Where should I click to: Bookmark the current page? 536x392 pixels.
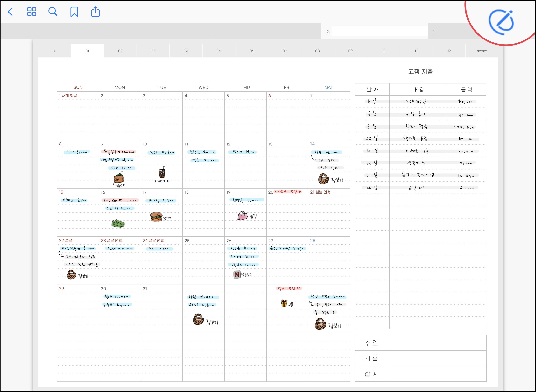74,12
